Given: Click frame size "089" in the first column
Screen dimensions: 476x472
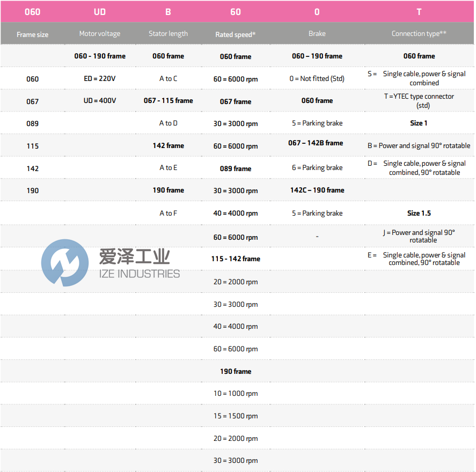Looking at the screenshot, I should (x=32, y=123).
